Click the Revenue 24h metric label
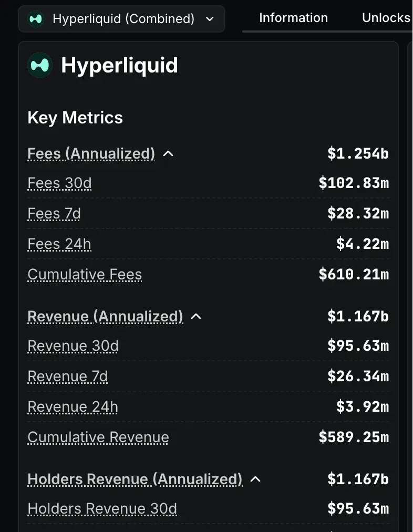This screenshot has width=413, height=532. coord(73,407)
